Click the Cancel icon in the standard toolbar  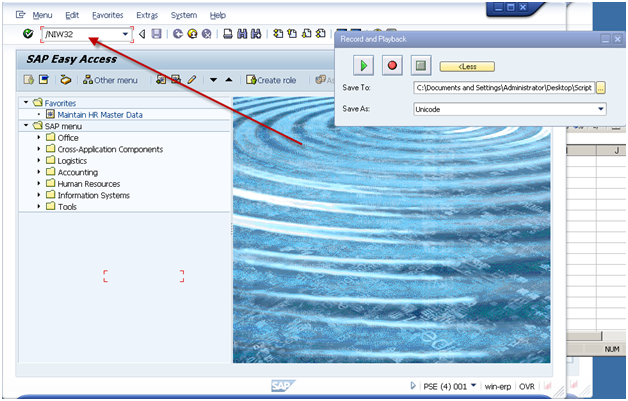pyautogui.click(x=207, y=34)
